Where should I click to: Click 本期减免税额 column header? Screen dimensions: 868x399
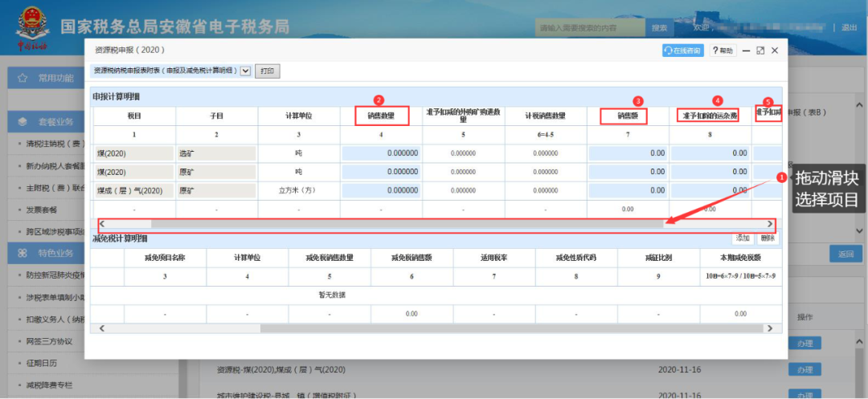(741, 258)
